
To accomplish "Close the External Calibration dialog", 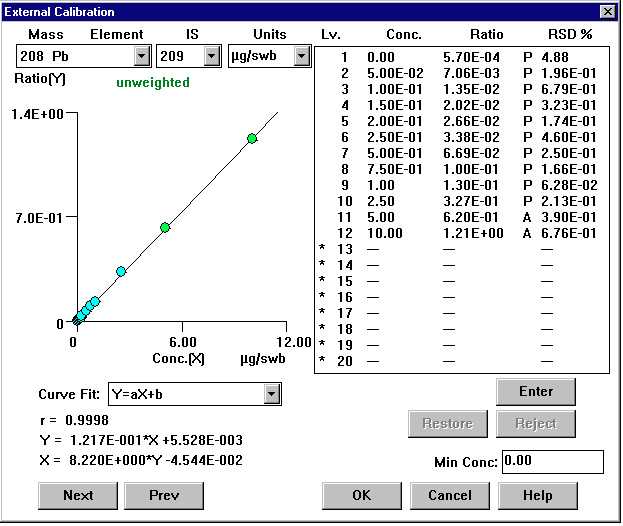I will [606, 12].
